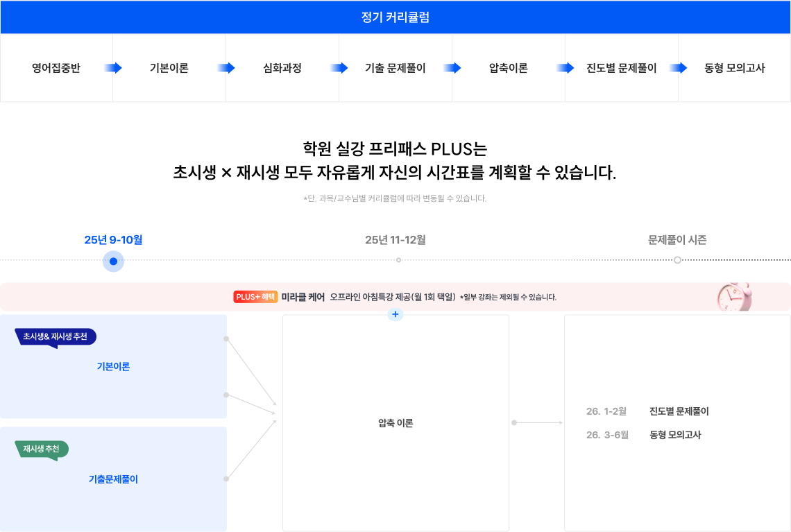Click the PLUS+ 혜택 badge
The image size is (791, 532).
(x=255, y=296)
